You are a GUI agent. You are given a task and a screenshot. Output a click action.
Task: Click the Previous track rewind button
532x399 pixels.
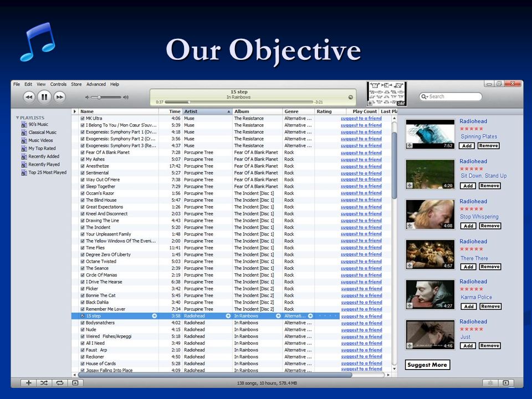(x=29, y=98)
